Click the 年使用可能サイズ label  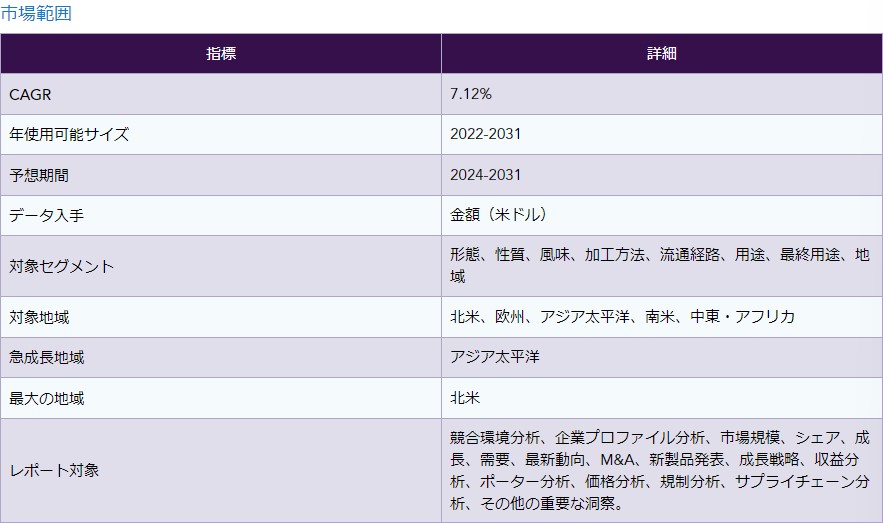tap(69, 135)
